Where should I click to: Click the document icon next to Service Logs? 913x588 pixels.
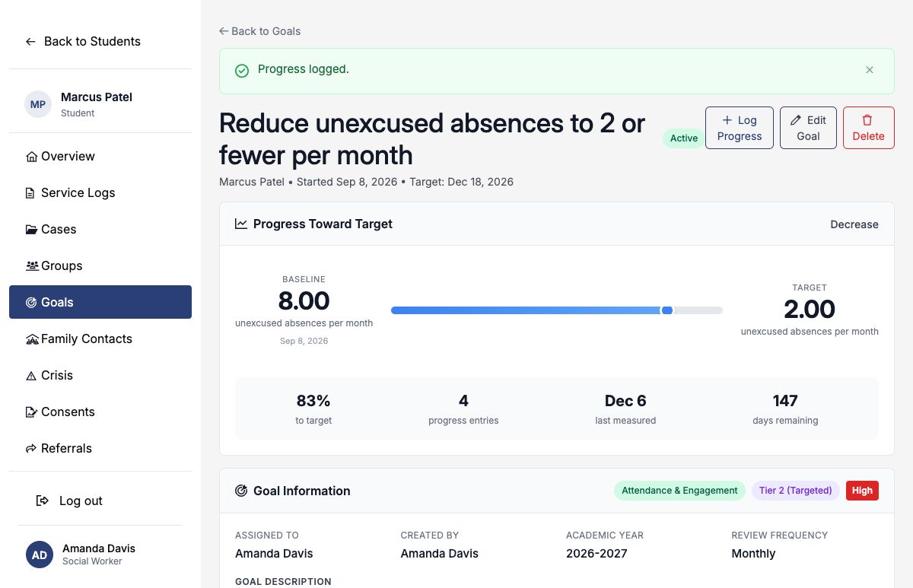click(x=30, y=193)
